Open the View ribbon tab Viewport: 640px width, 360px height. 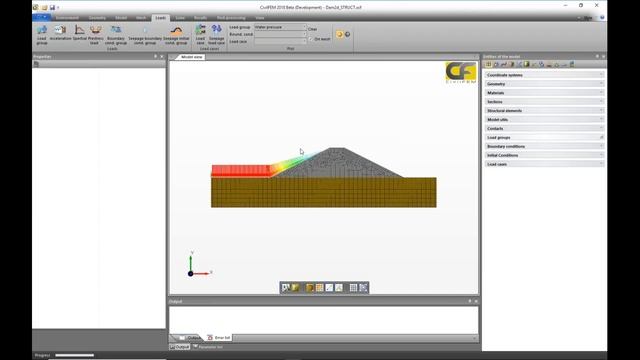point(260,18)
